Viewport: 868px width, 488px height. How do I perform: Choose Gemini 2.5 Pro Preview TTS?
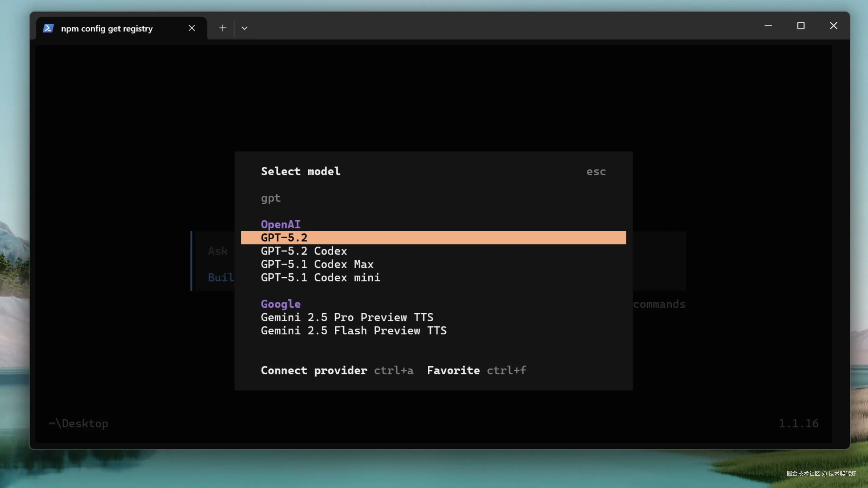coord(347,317)
